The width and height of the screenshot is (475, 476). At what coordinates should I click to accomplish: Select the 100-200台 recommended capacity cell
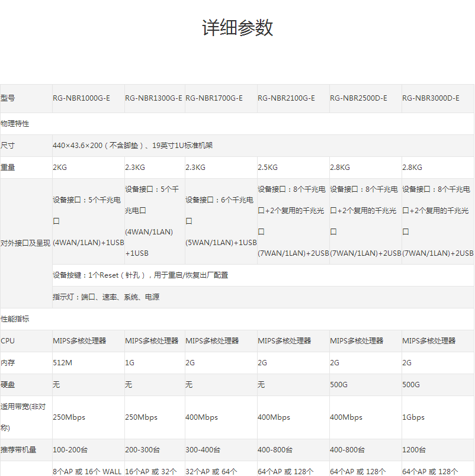(x=70, y=450)
